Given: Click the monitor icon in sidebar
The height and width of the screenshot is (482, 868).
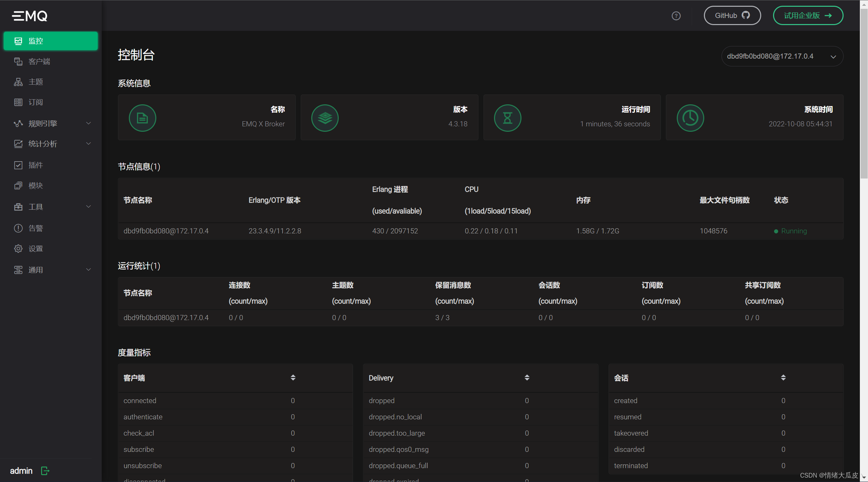Looking at the screenshot, I should (x=18, y=41).
